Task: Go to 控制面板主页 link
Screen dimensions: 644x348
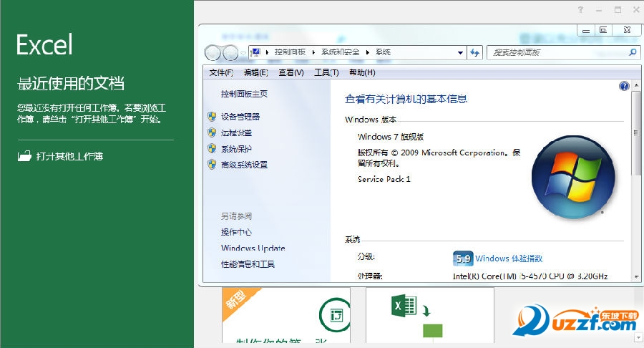Action: coord(244,94)
